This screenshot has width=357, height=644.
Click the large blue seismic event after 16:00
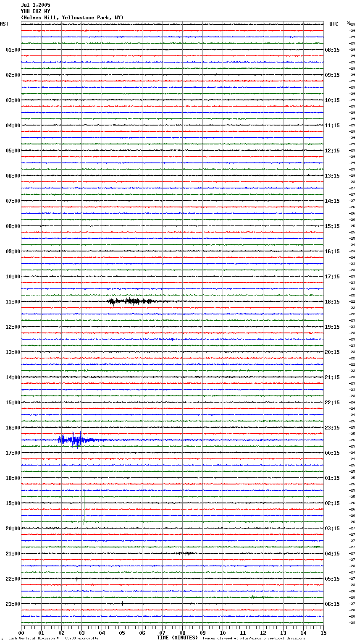click(79, 440)
